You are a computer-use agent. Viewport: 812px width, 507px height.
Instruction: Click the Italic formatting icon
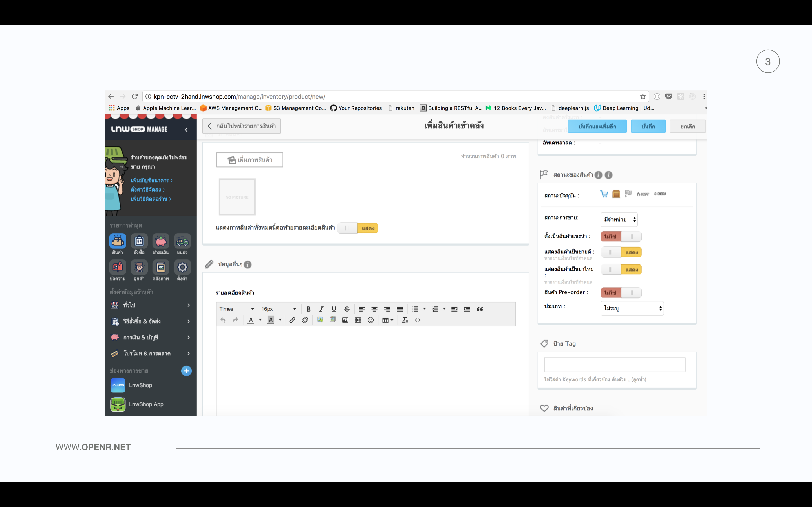point(321,309)
